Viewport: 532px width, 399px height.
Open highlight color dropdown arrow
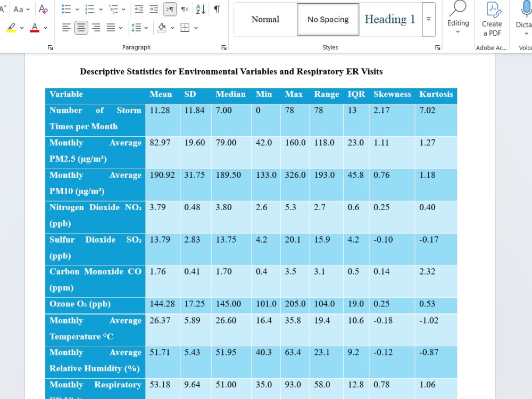point(22,28)
